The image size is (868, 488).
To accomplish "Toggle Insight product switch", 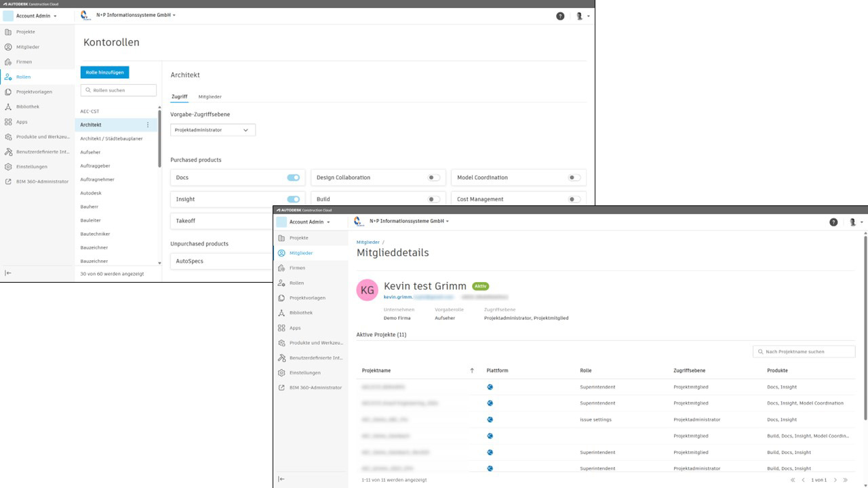I will 293,199.
